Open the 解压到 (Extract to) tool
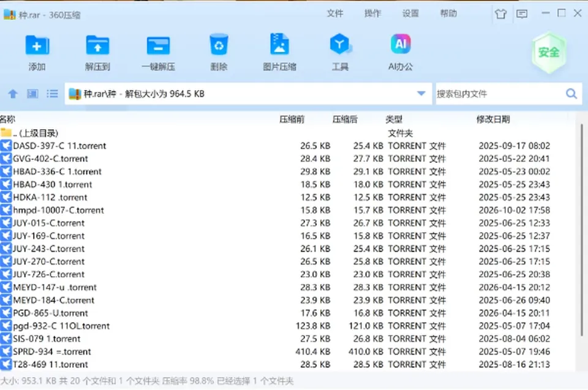This screenshot has width=588, height=390. 97,45
